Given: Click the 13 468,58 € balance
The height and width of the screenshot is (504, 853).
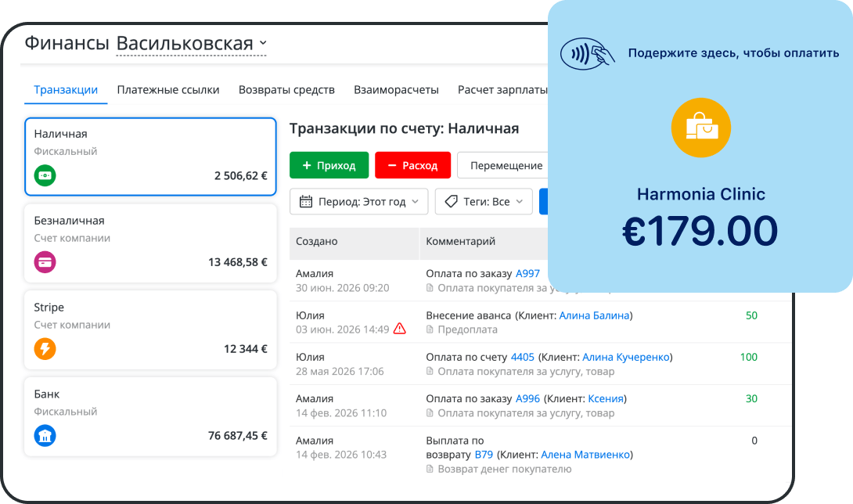Looking at the screenshot, I should pyautogui.click(x=237, y=262).
